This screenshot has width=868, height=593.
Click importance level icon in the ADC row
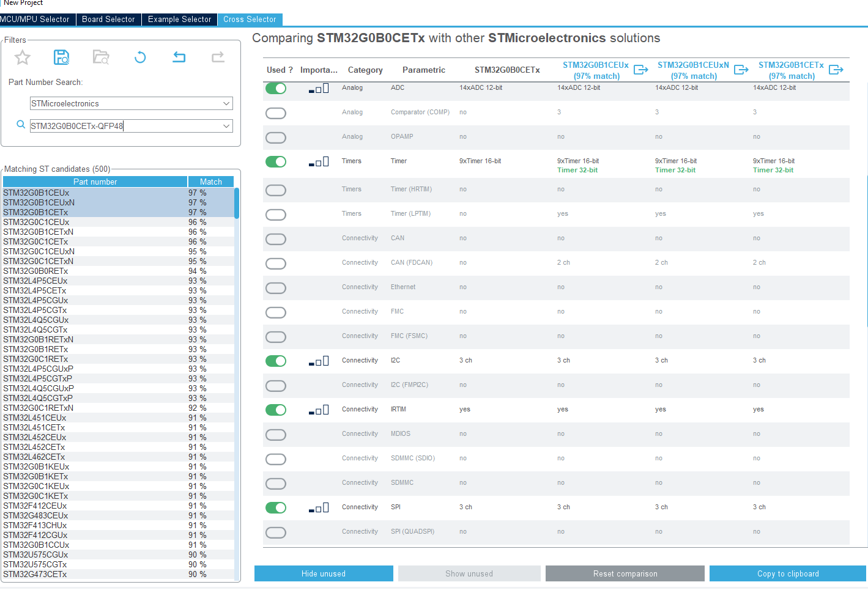[x=319, y=89]
